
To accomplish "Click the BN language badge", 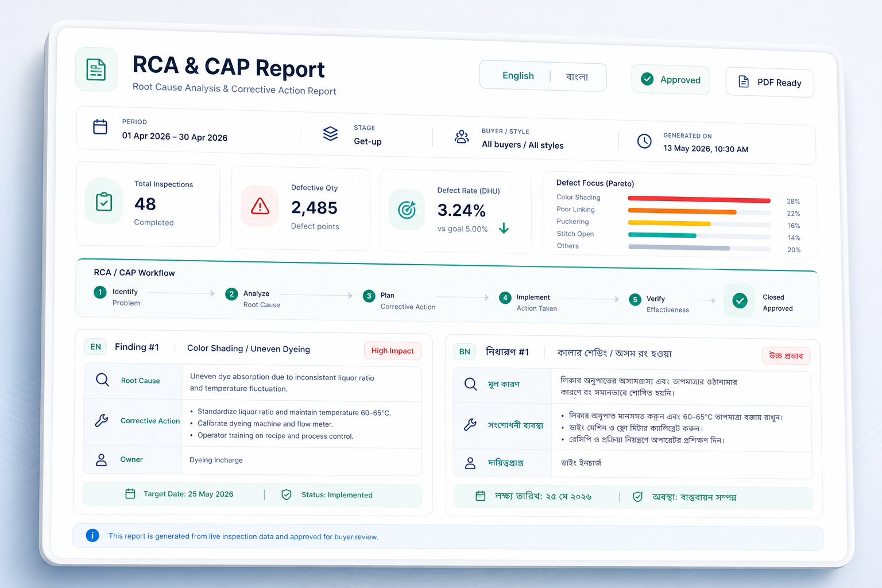I will 465,351.
